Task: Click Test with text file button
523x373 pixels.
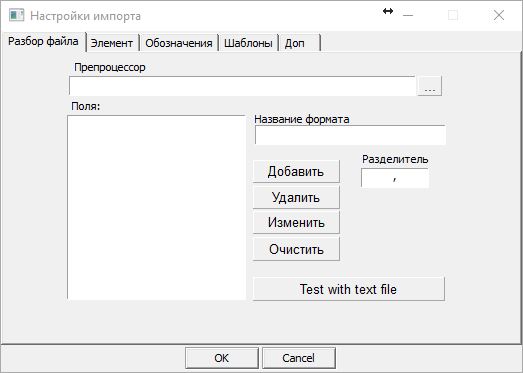Action: click(x=349, y=289)
